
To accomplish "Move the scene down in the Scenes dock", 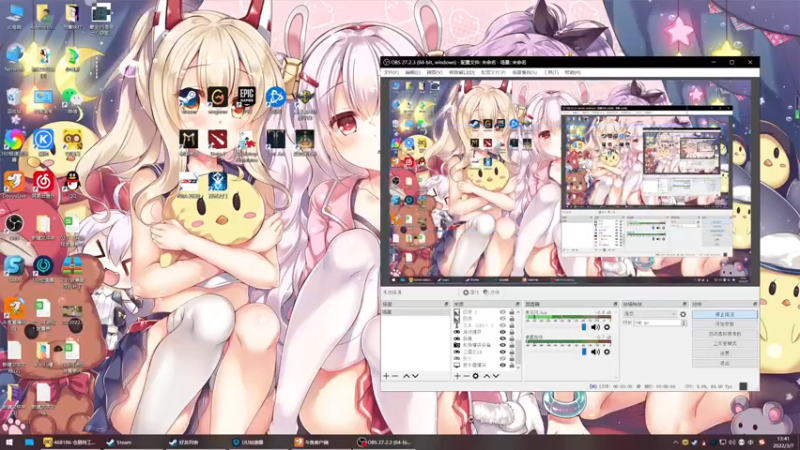I will pos(415,376).
